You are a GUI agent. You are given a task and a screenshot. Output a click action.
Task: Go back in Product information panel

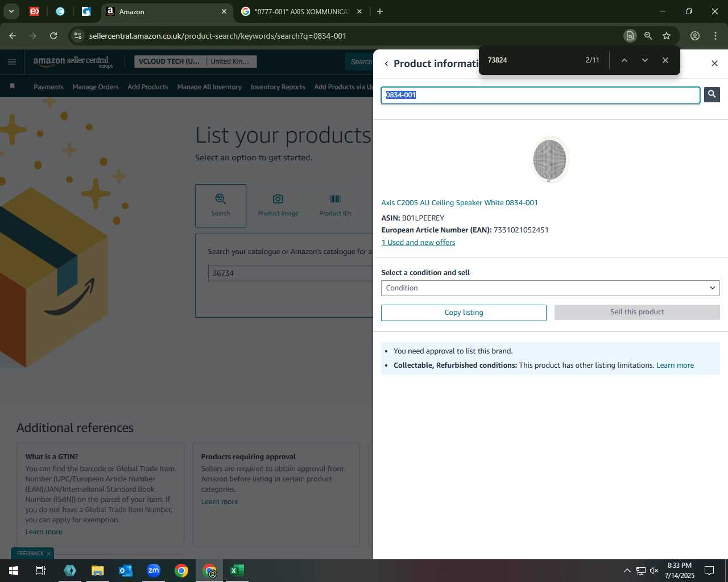click(386, 64)
